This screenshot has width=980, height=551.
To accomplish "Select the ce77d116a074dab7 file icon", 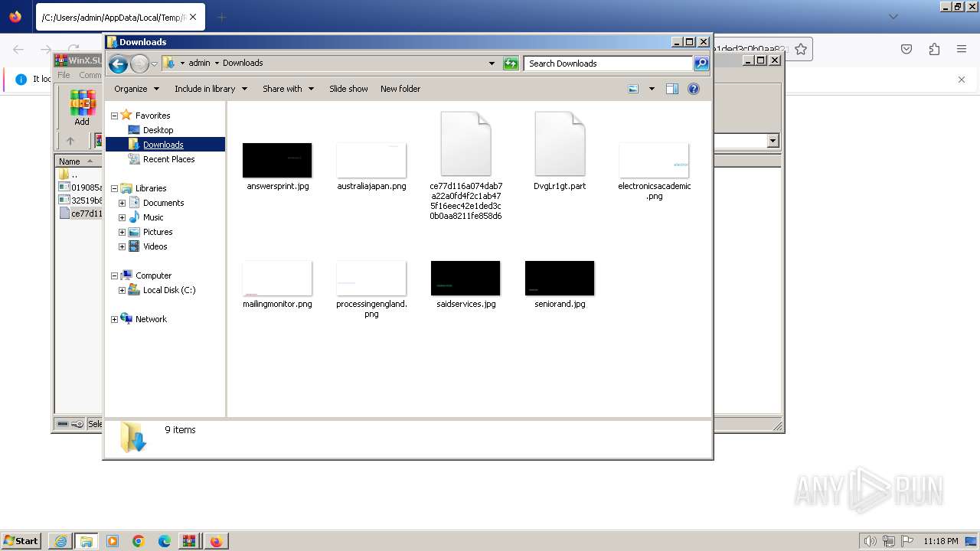I will tap(465, 144).
